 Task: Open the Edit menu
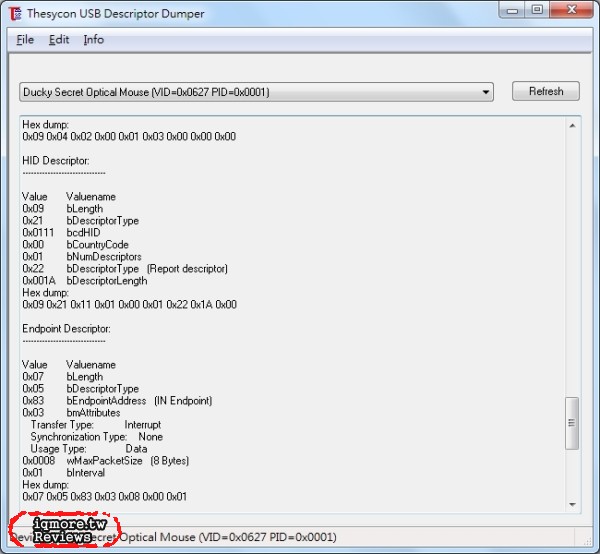(x=59, y=39)
